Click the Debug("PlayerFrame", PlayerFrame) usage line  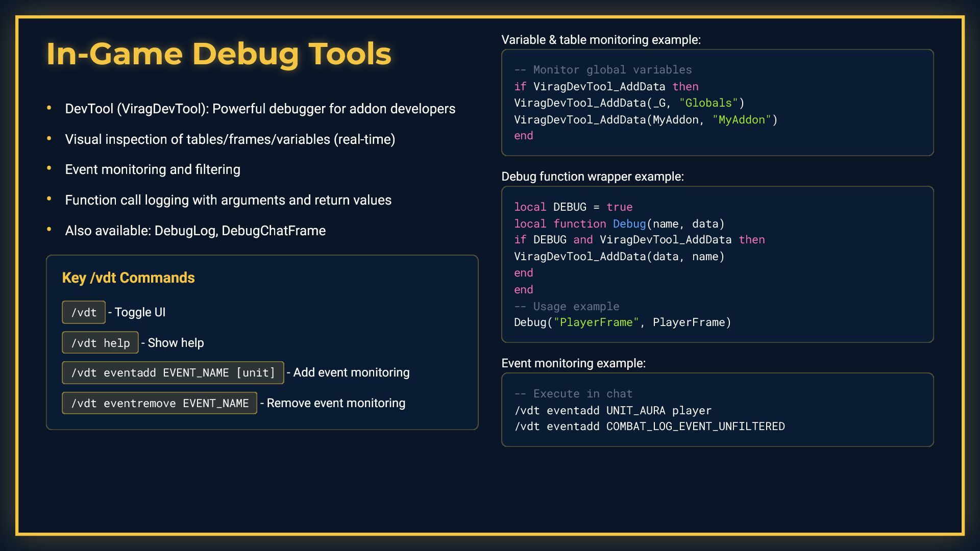(622, 322)
